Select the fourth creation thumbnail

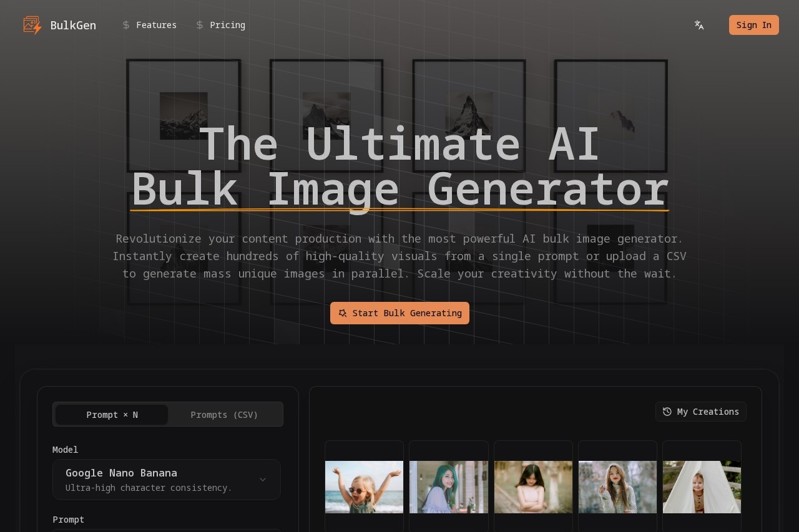click(617, 487)
